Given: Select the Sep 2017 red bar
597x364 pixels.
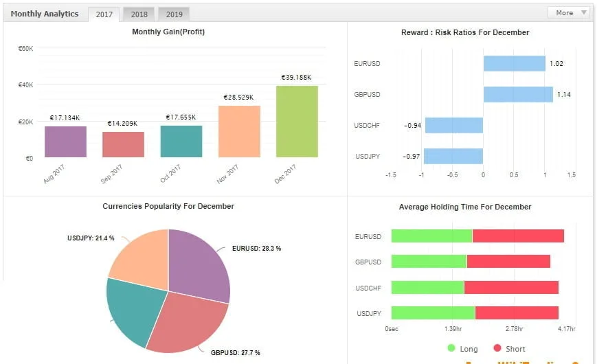Looking at the screenshot, I should (123, 144).
